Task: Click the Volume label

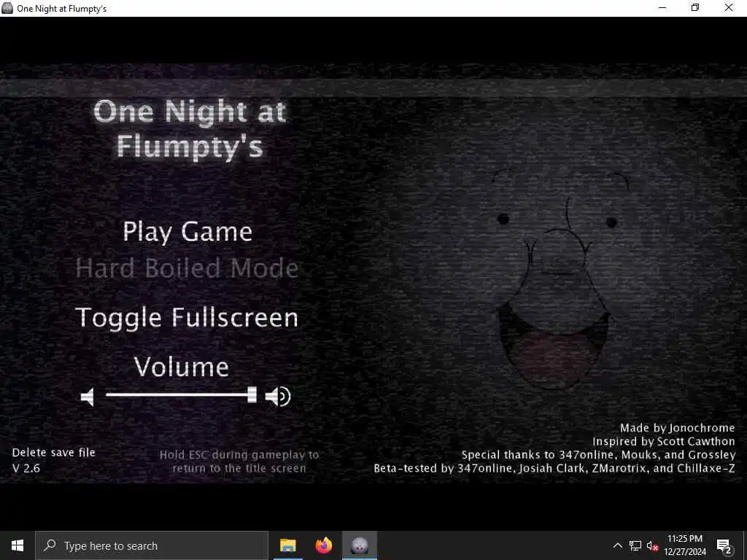Action: point(182,367)
